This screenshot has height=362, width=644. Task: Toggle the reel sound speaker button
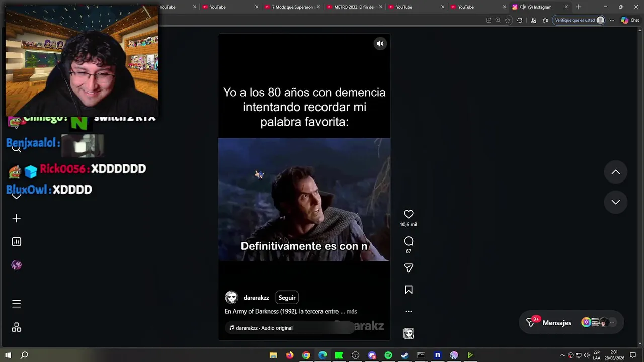[x=380, y=44]
